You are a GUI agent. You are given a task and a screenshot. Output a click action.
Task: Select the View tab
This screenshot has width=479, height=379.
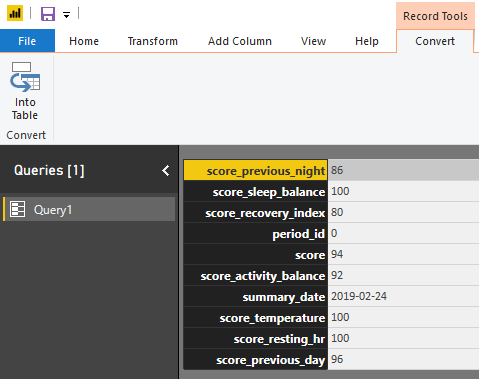click(313, 41)
